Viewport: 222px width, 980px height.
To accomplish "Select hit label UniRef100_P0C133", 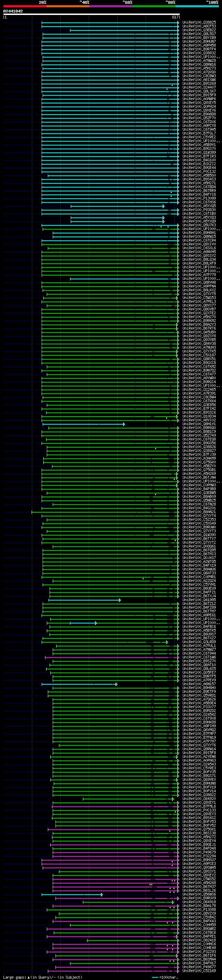I will 199,810.
